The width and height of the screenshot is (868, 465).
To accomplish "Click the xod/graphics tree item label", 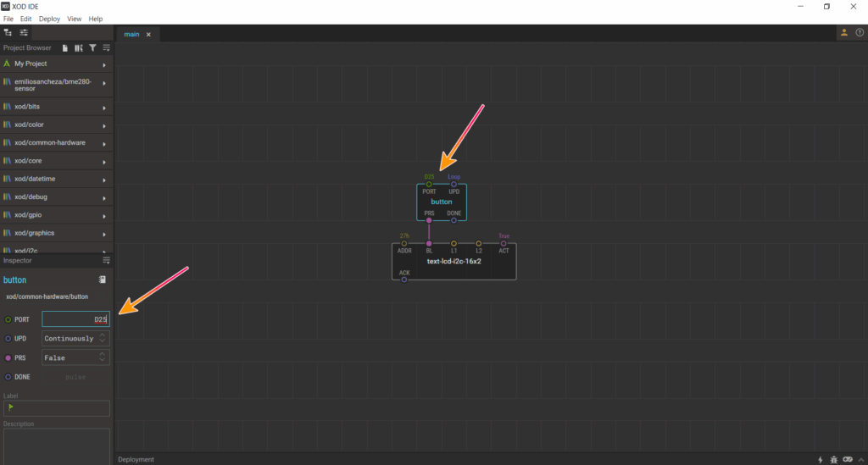I will pyautogui.click(x=34, y=233).
